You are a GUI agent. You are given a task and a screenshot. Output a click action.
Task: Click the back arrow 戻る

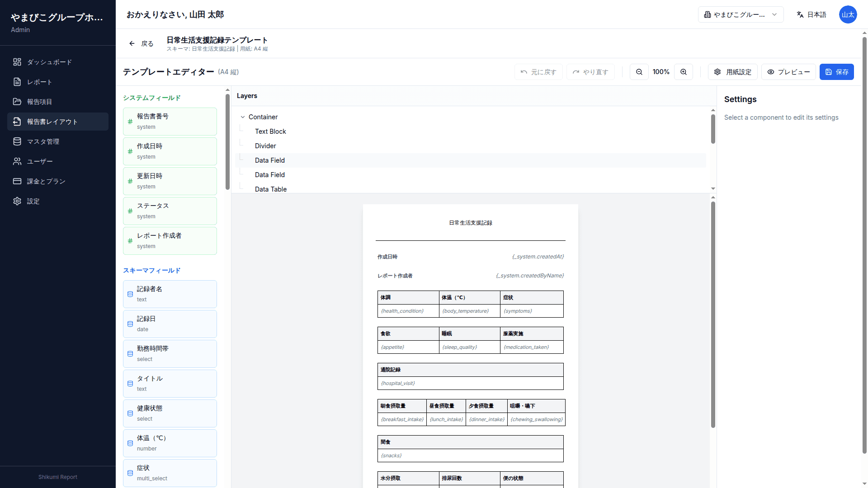point(141,43)
